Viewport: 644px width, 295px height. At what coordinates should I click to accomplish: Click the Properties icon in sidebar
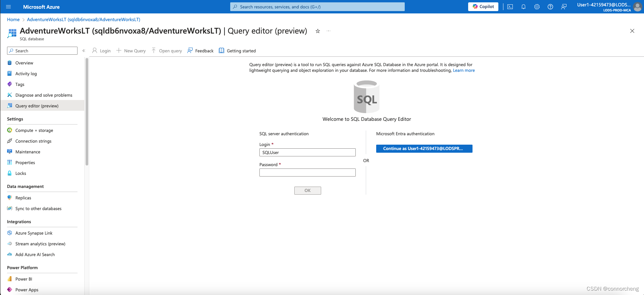click(10, 162)
